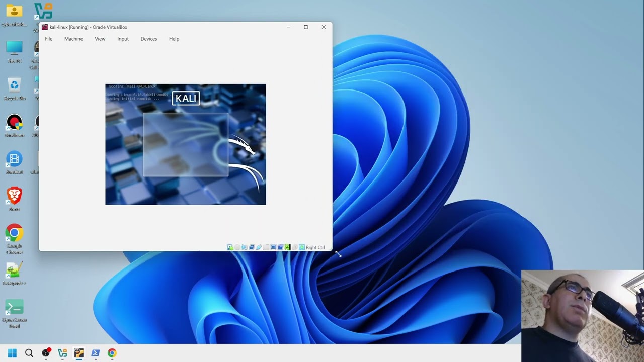Select the This PC desktop icon

click(14, 52)
